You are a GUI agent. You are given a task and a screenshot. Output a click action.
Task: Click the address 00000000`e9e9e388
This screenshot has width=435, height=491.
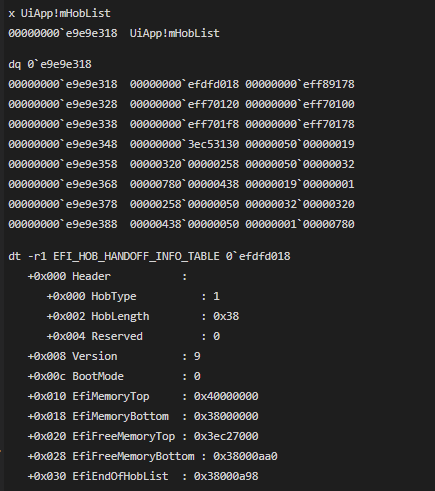coord(63,224)
